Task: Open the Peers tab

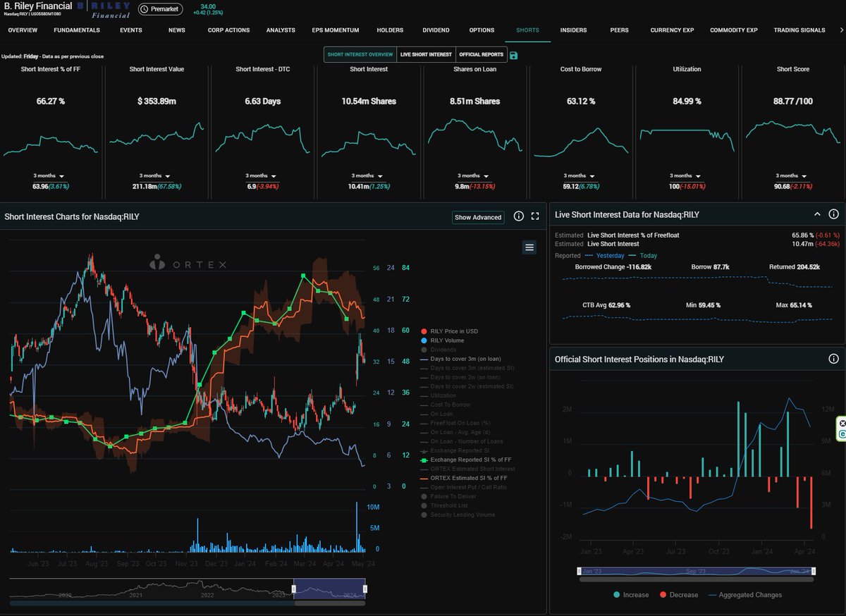Action: 620,30
